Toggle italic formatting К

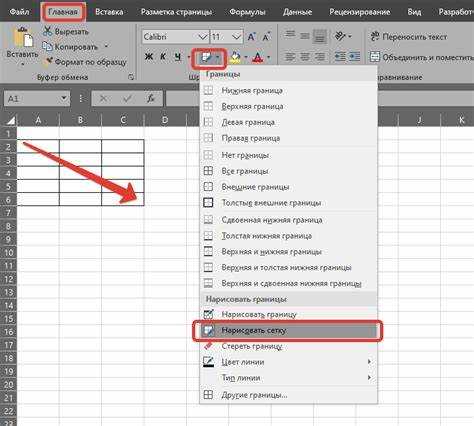(163, 57)
